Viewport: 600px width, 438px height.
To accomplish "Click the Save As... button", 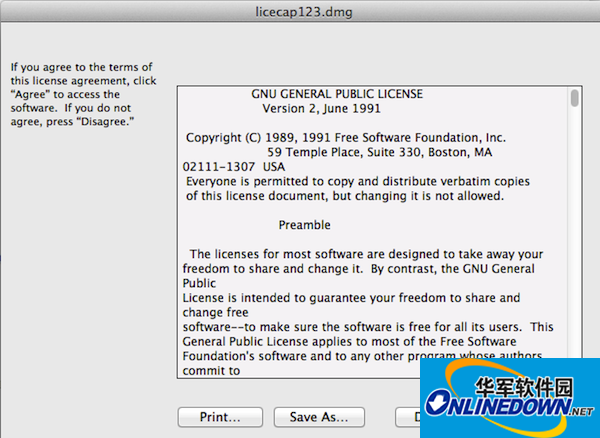I will (319, 417).
